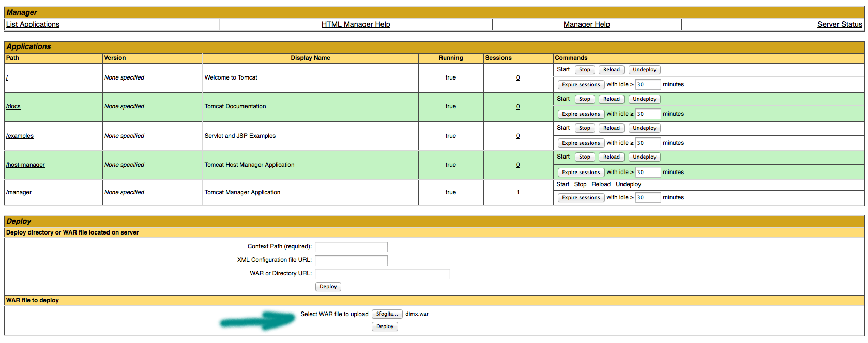The image size is (868, 343).
Task: Click the "Commands" column header
Action: [571, 58]
